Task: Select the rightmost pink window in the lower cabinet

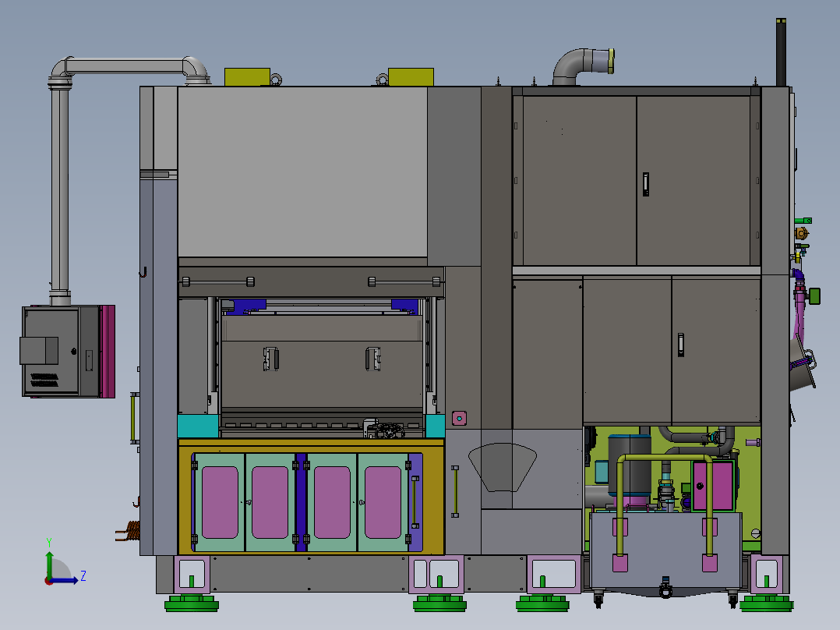Action: pyautogui.click(x=383, y=502)
